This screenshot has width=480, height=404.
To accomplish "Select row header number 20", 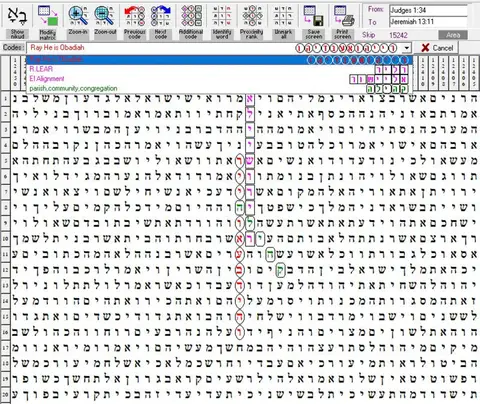I will pos(5,395).
